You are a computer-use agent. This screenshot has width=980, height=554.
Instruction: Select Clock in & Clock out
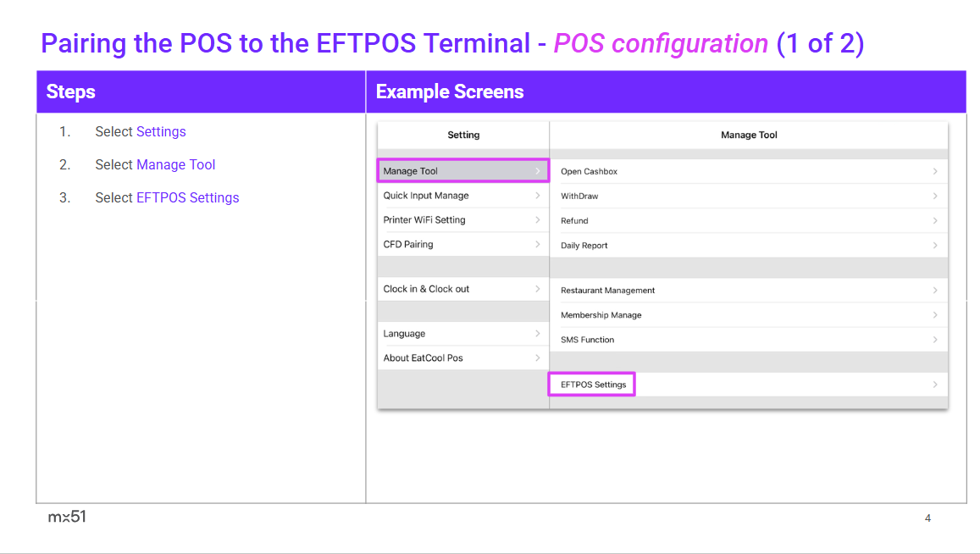[426, 289]
